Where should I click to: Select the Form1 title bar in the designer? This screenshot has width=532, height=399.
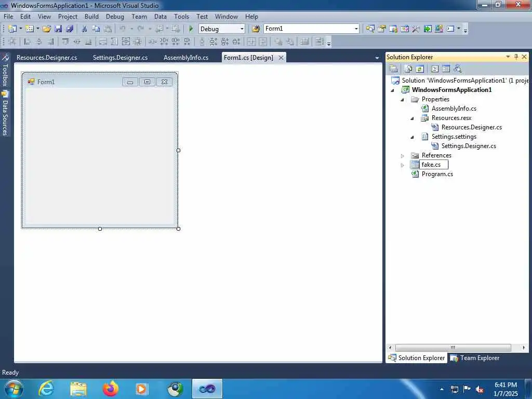pos(100,82)
